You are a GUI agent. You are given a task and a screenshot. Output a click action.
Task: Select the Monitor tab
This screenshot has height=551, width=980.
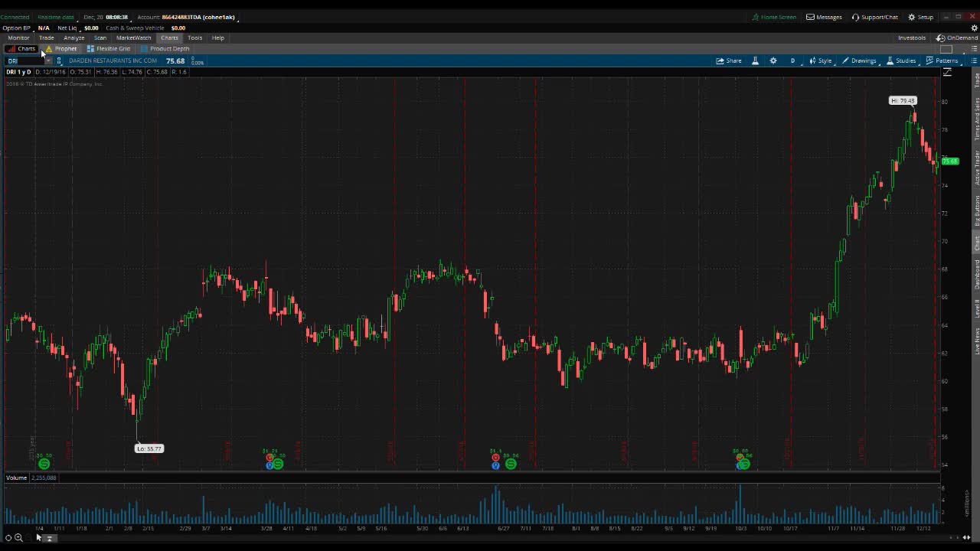coord(18,37)
